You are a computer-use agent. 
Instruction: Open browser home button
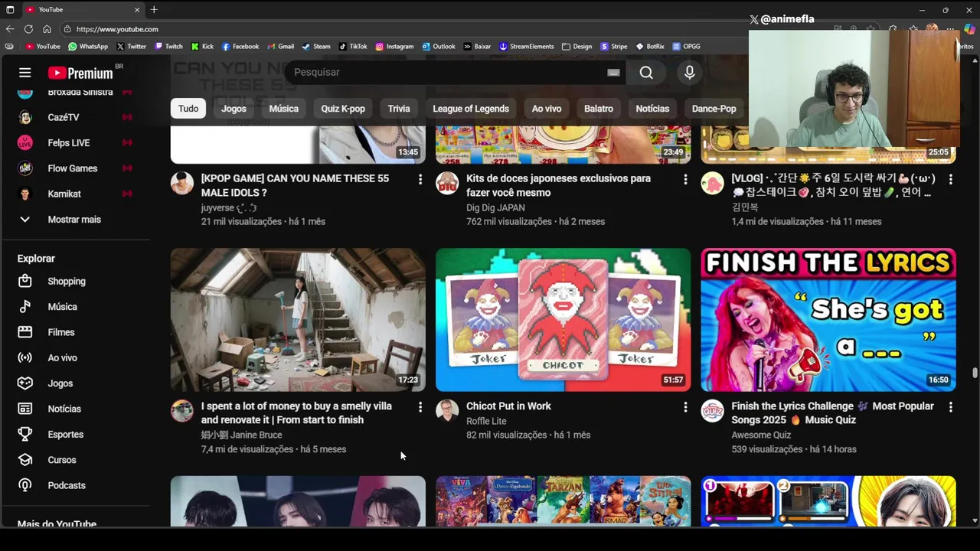pyautogui.click(x=47, y=29)
